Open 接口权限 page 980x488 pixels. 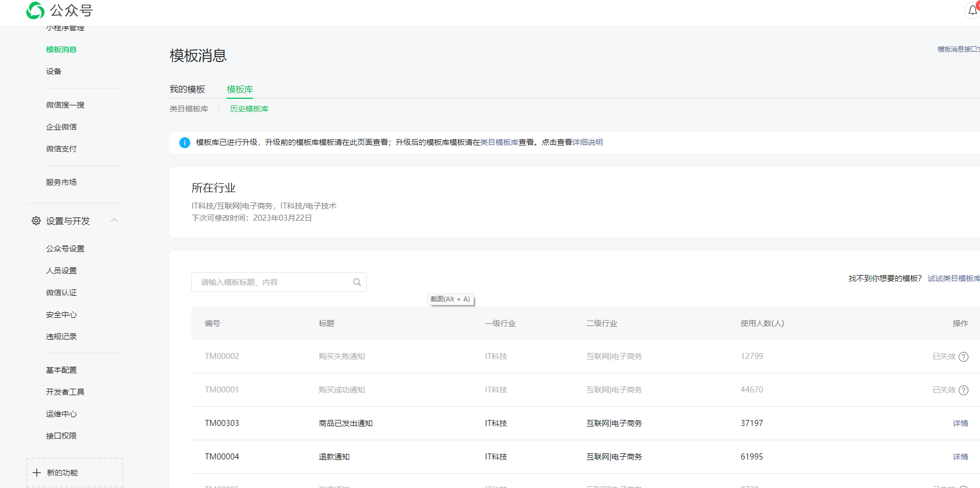tap(61, 436)
